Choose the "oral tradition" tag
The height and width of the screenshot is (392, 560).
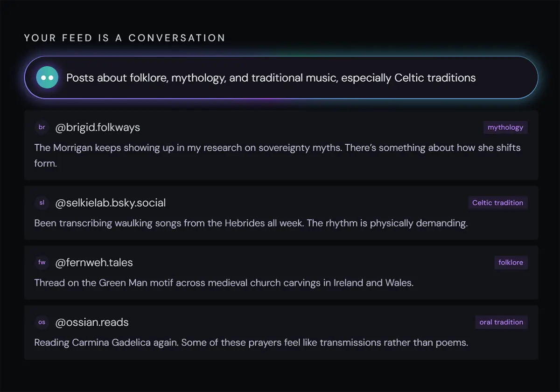click(x=501, y=322)
